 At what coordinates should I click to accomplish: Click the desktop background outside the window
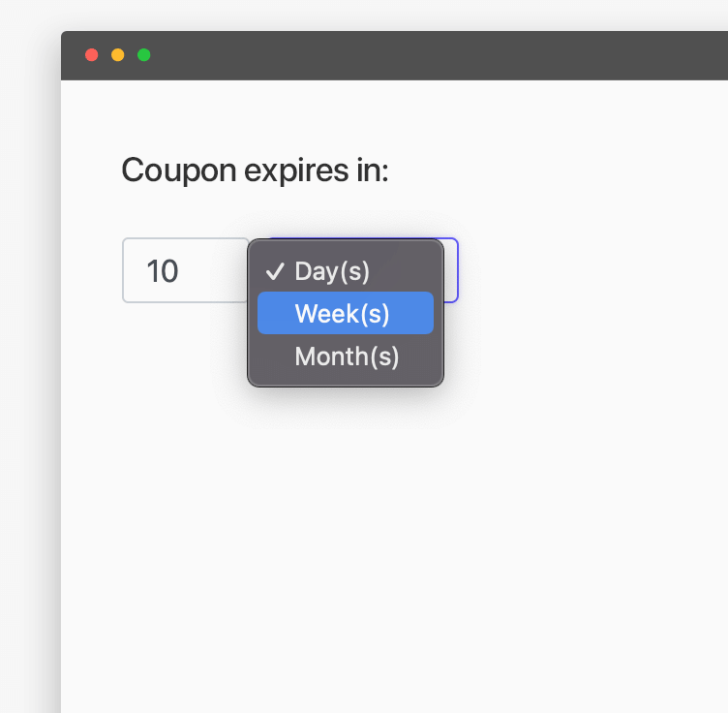[29, 387]
